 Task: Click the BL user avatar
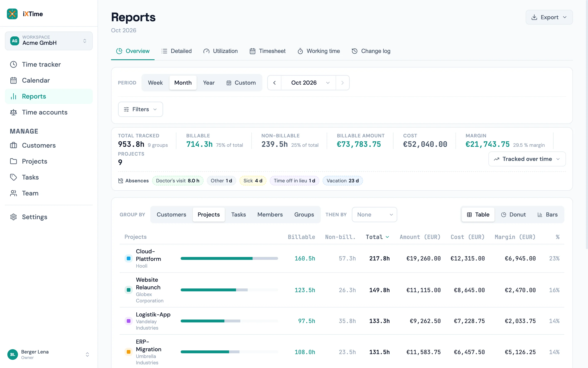[x=12, y=354]
